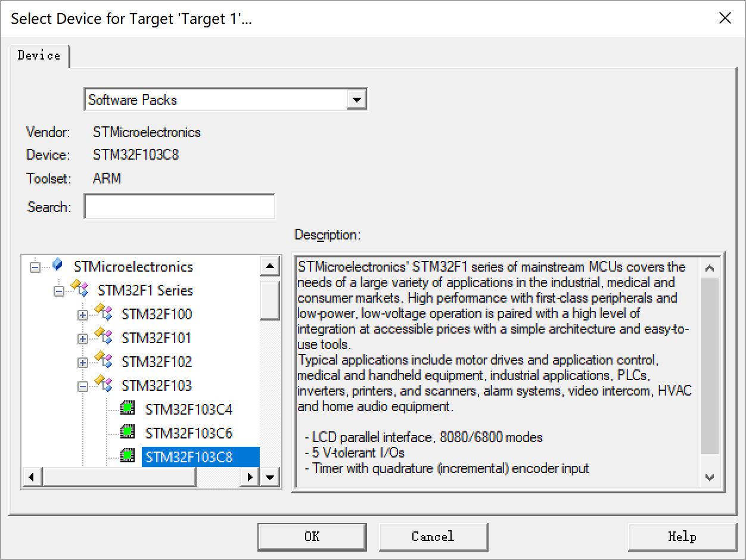The height and width of the screenshot is (560, 746).
Task: Select the STM32F103C6 device
Action: (189, 433)
